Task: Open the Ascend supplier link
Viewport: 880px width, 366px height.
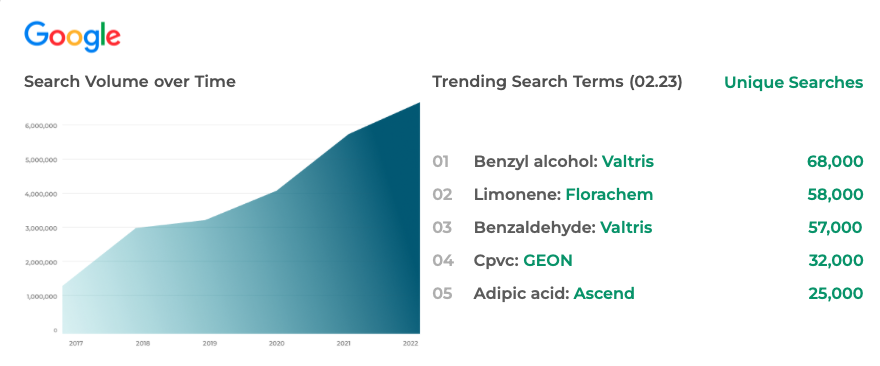Action: [604, 293]
